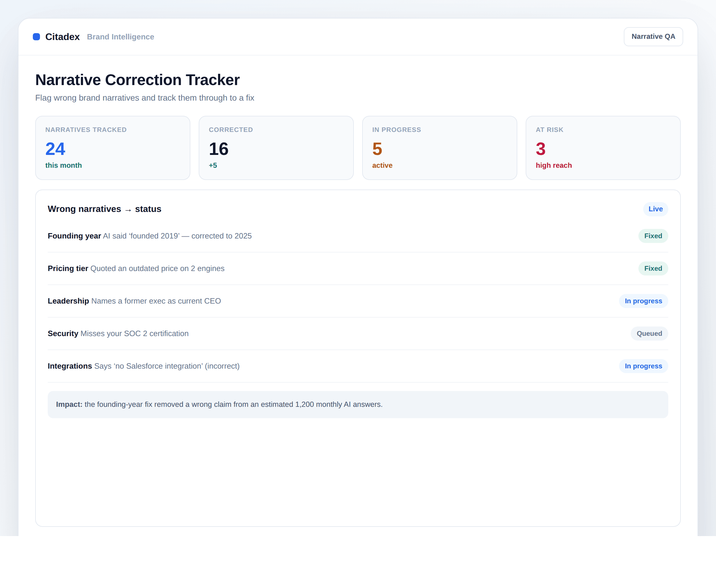Click the Fixed badge on Founding year
Image resolution: width=716 pixels, height=588 pixels.
tap(653, 236)
